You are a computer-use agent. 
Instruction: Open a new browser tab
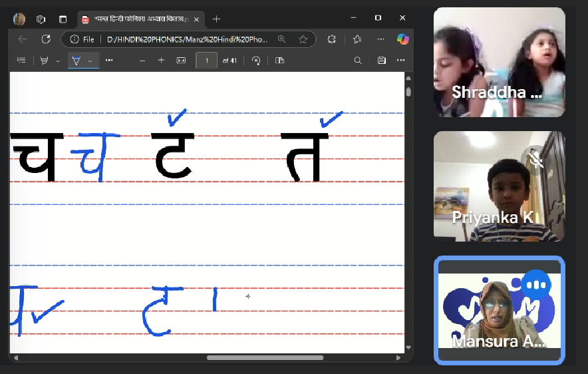click(216, 19)
